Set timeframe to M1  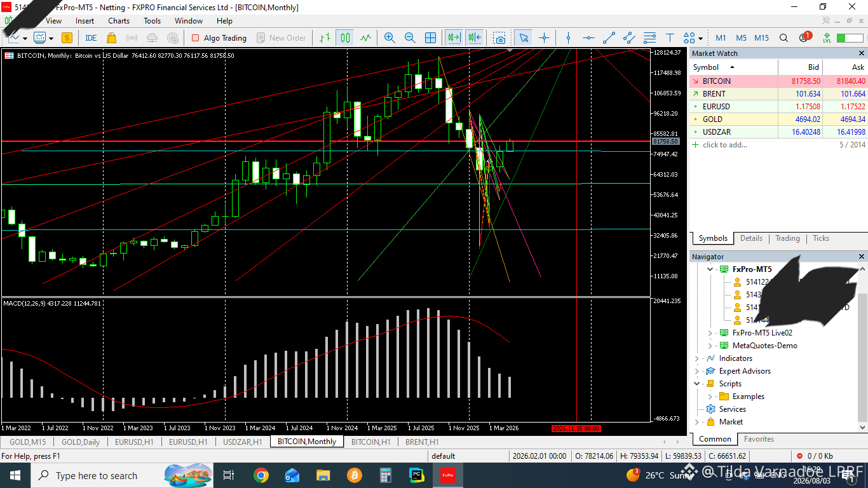click(x=721, y=38)
